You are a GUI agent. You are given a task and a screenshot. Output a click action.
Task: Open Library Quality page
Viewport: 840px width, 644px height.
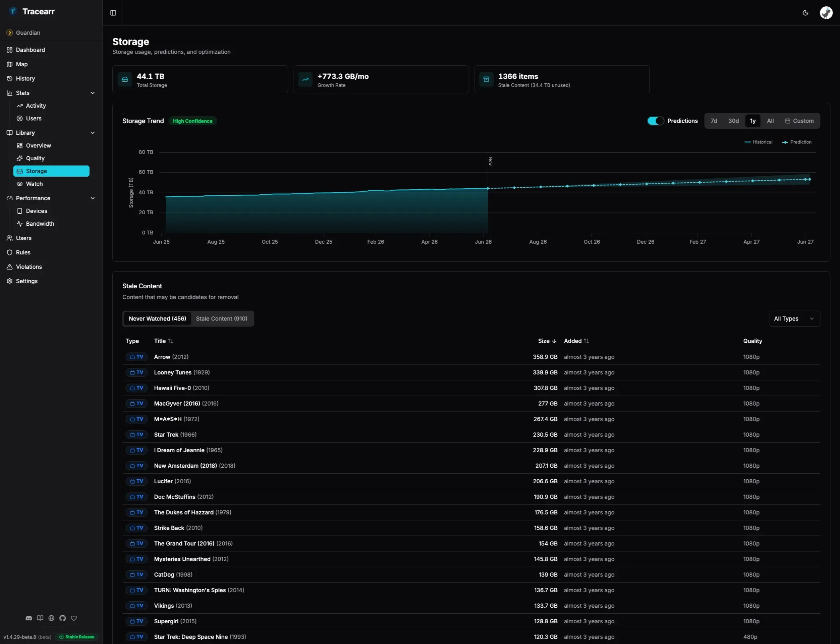tap(51, 158)
